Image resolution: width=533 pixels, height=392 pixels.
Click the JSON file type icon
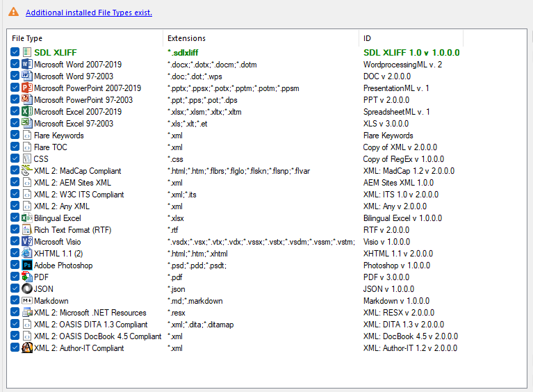point(27,288)
